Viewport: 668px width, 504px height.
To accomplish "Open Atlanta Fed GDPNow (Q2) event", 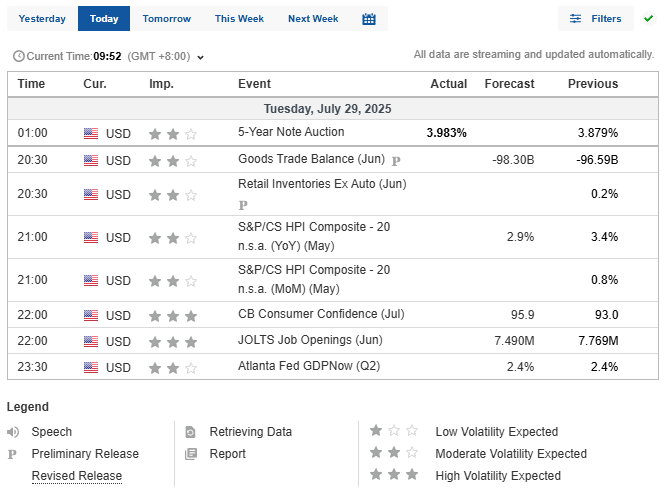I will tap(309, 366).
